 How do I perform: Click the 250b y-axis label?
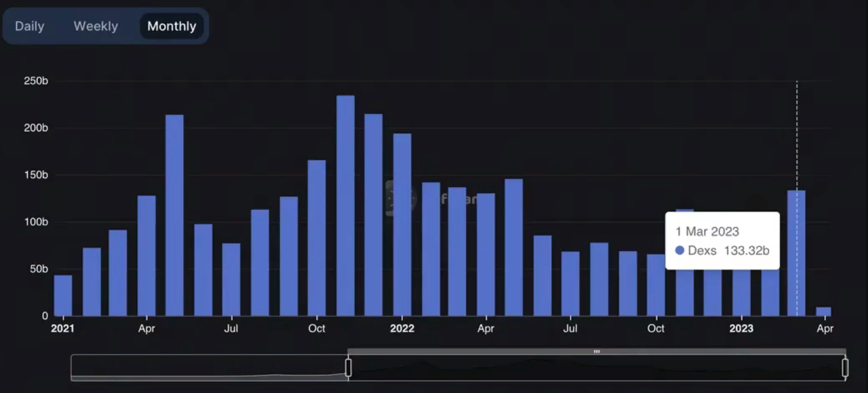36,81
